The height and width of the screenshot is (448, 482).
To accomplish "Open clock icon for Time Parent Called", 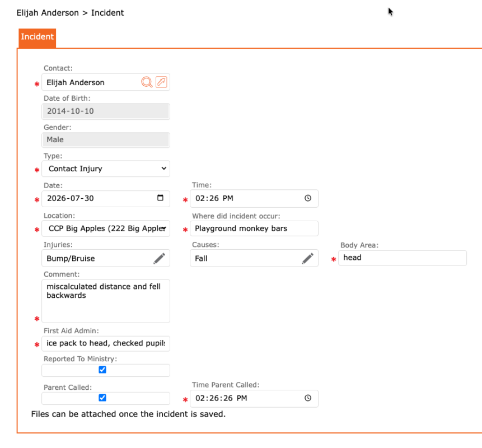I will (x=308, y=398).
